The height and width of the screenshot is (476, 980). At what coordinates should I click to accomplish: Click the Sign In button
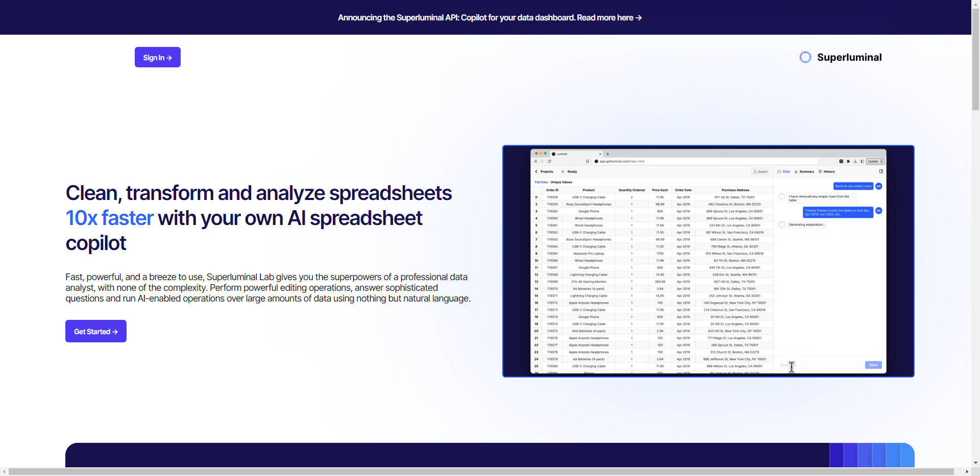[158, 57]
